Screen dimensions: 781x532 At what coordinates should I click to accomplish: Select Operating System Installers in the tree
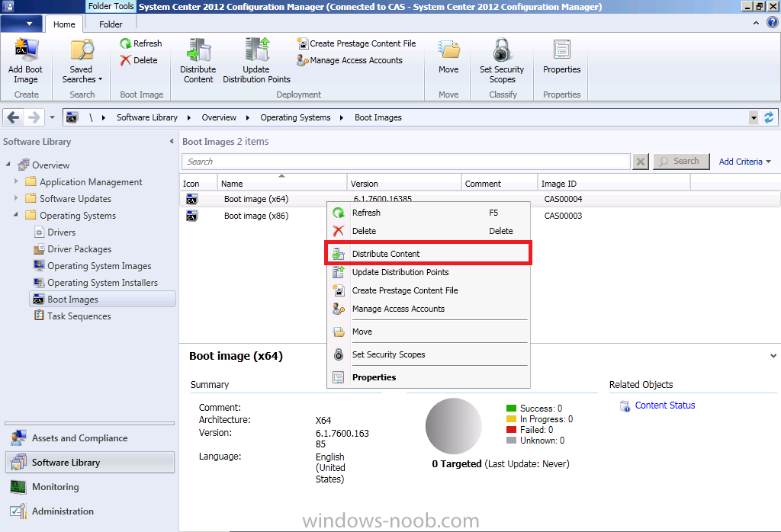coord(102,283)
